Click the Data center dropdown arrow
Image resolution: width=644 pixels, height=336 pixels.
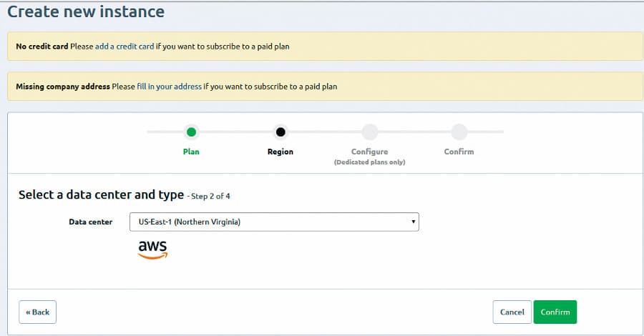413,222
